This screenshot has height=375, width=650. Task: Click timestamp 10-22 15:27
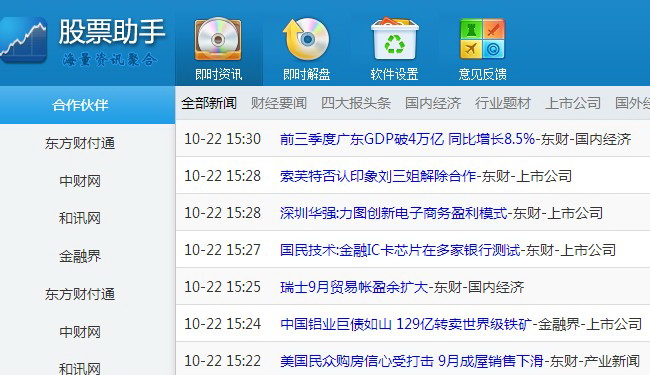pyautogui.click(x=223, y=250)
